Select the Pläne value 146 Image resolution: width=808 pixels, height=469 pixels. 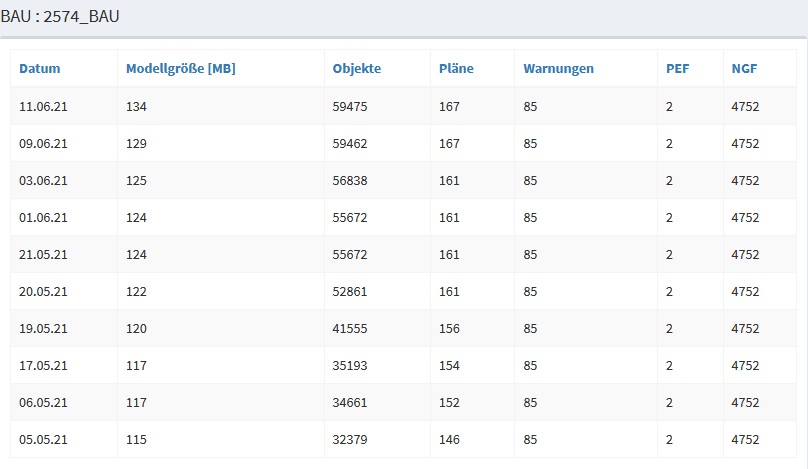(449, 439)
